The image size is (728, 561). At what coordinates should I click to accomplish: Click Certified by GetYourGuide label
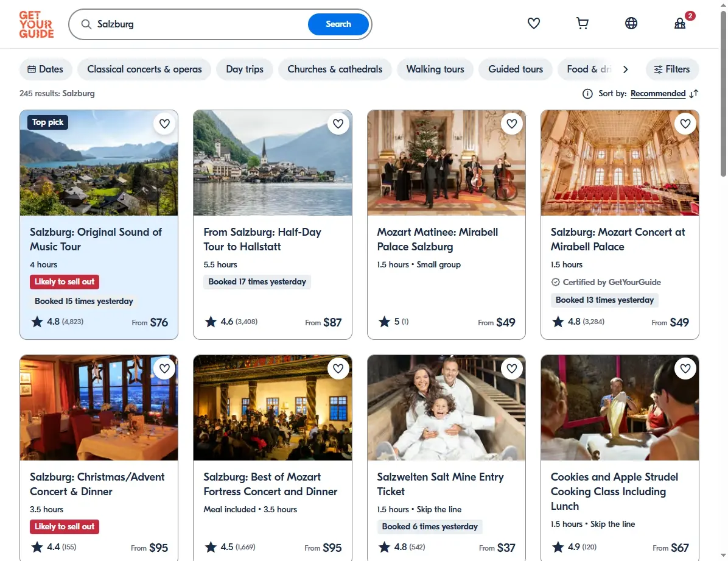pos(606,282)
